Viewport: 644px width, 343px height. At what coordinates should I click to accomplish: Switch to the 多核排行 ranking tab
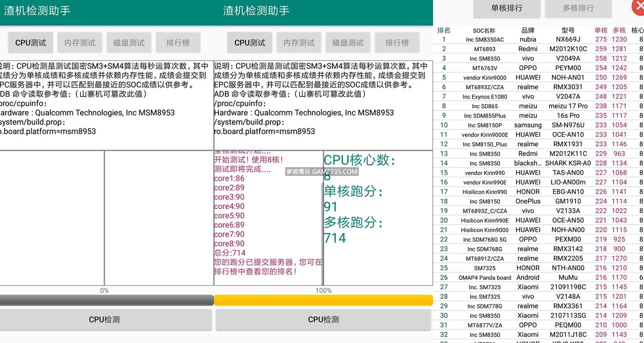(x=578, y=8)
